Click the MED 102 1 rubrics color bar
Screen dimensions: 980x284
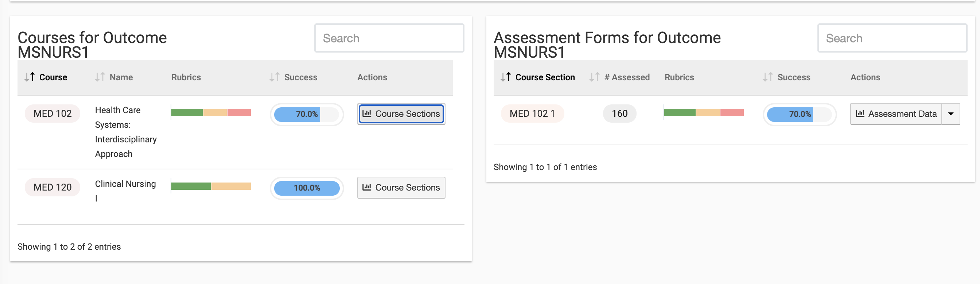tap(703, 112)
